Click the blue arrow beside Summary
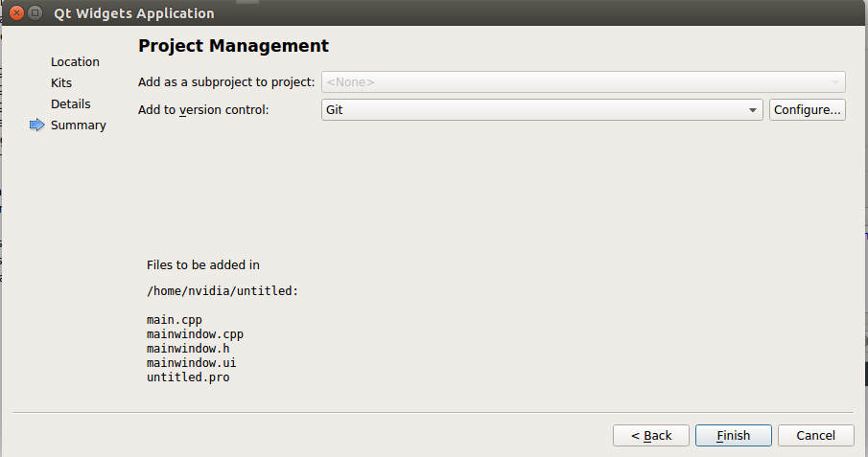The height and width of the screenshot is (457, 868). coord(37,126)
